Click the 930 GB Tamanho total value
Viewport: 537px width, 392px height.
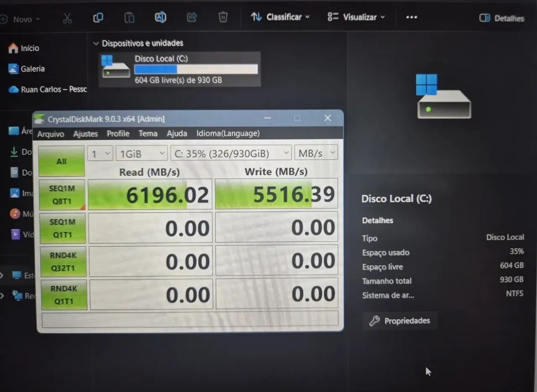coord(512,280)
